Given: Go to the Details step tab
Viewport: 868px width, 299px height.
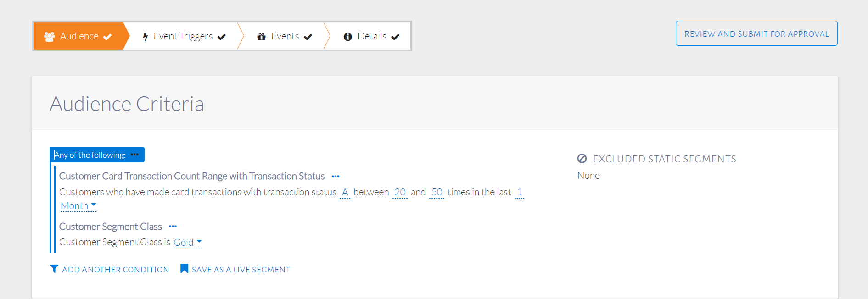Looking at the screenshot, I should [371, 36].
